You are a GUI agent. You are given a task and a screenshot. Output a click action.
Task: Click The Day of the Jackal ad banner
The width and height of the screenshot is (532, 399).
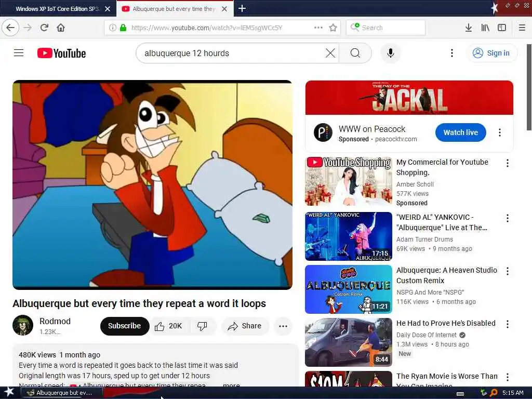pos(409,98)
